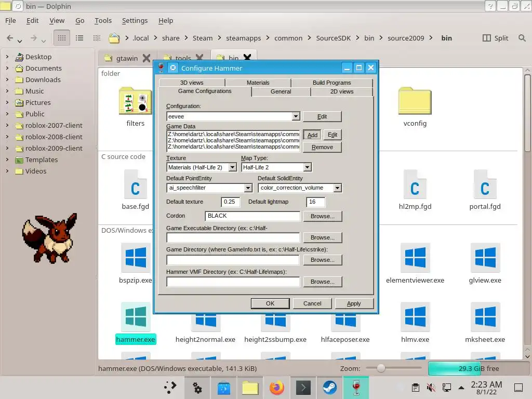
Task: Click the Default lightmap scale field
Action: [315, 202]
